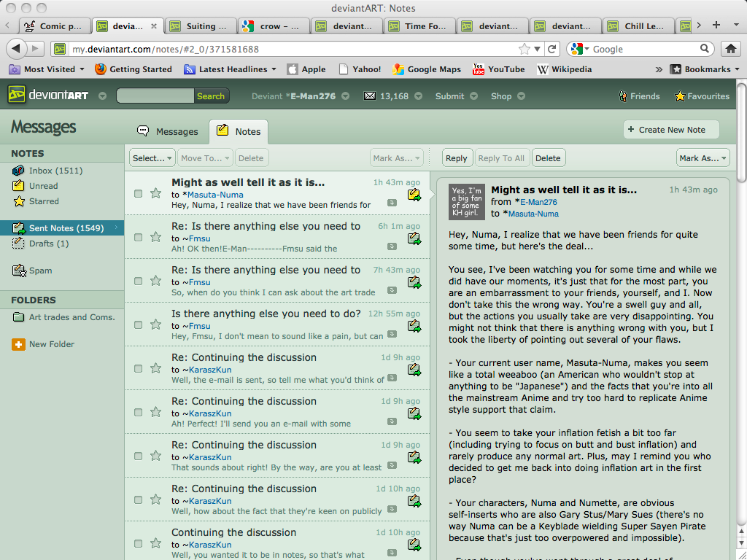Star the 'Might as well tell it' note
Viewport: 747px width, 560px height.
[x=155, y=193]
